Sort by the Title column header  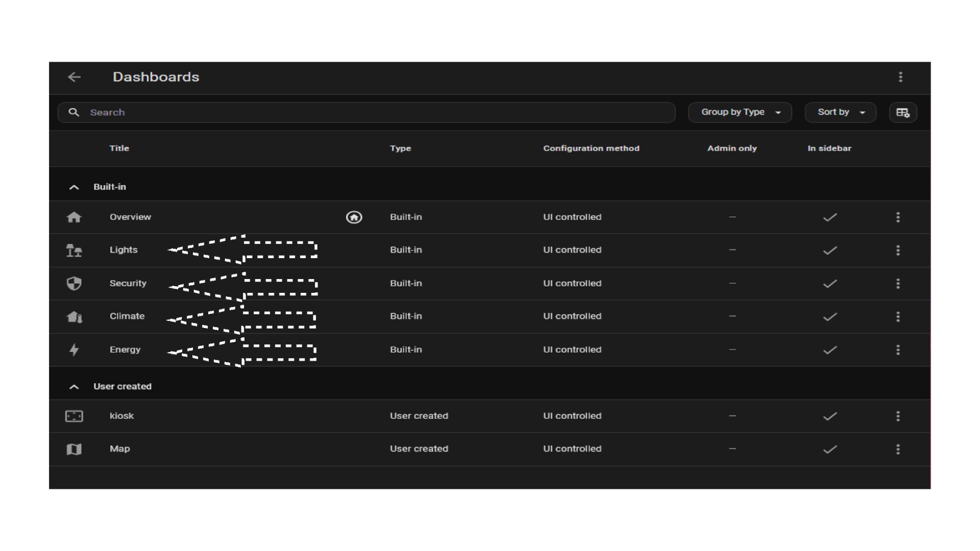tap(119, 148)
